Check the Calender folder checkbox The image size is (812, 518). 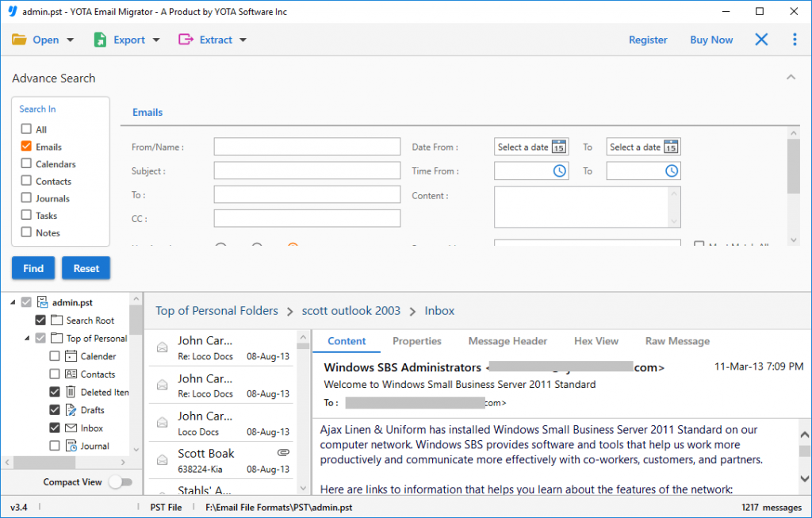(55, 356)
